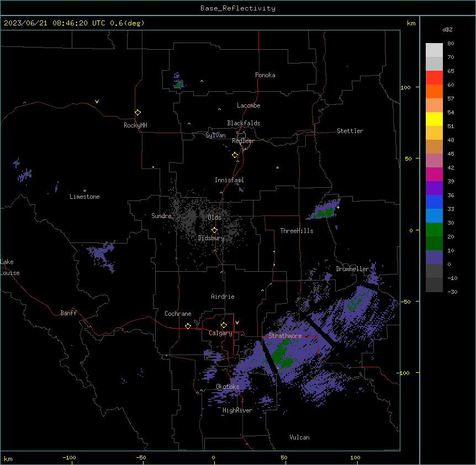Click the Limestone label
476x465 pixels.
click(84, 197)
